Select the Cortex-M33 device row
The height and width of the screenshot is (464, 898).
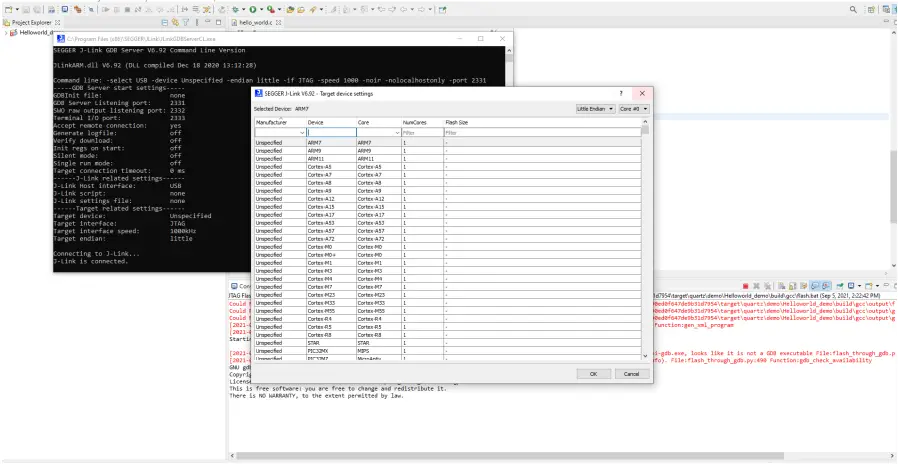click(448, 302)
